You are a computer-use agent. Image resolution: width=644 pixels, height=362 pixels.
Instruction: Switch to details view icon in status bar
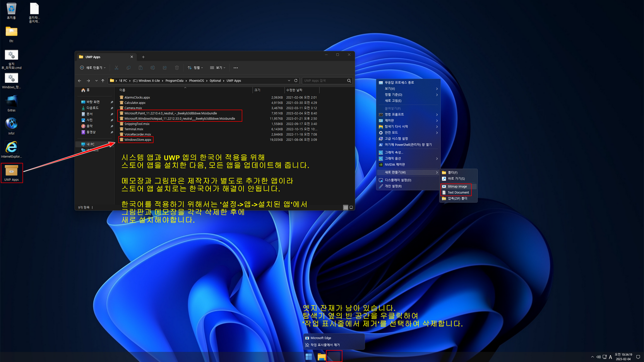(346, 207)
